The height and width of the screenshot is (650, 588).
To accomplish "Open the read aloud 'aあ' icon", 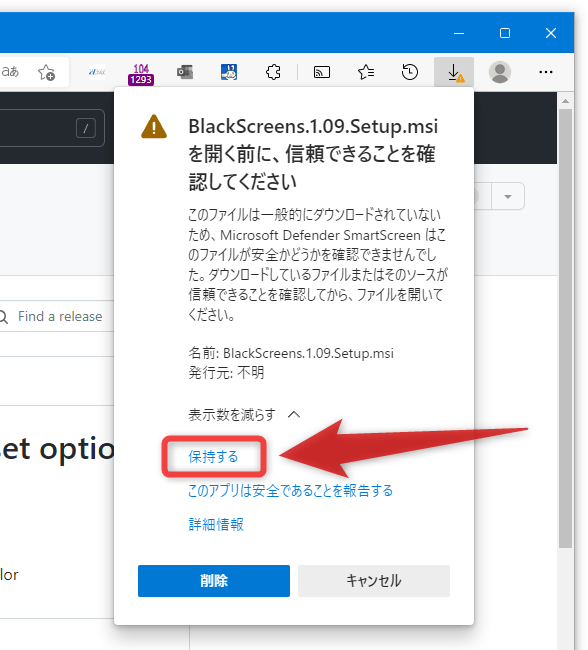I will 10,71.
